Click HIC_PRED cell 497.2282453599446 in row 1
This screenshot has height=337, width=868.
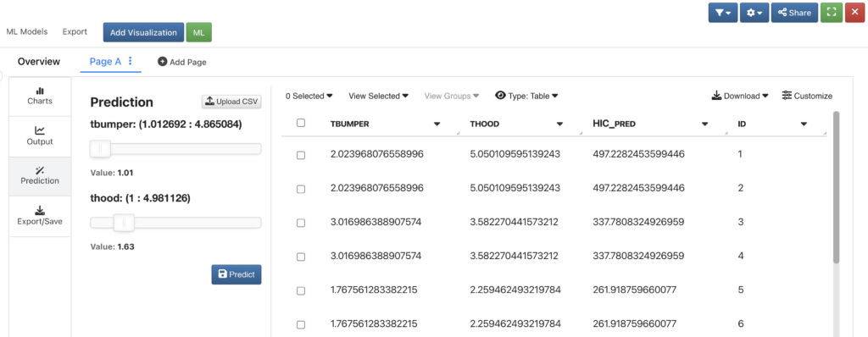coord(638,154)
